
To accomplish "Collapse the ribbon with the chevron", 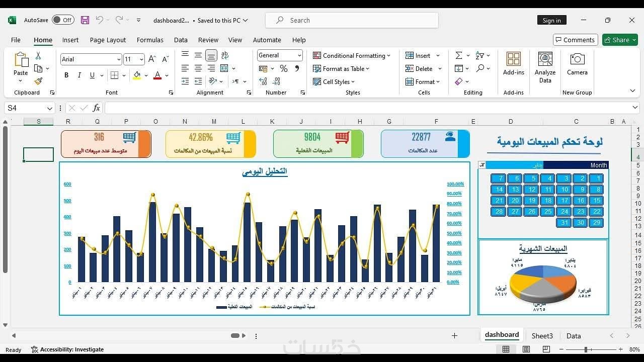I will pyautogui.click(x=632, y=91).
